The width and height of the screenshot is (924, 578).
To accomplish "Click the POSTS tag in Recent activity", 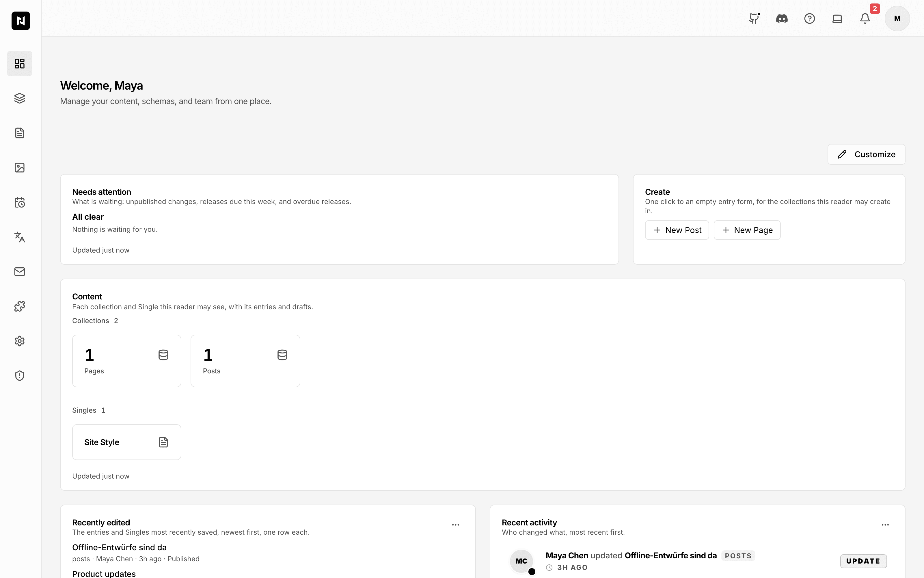I will 738,556.
